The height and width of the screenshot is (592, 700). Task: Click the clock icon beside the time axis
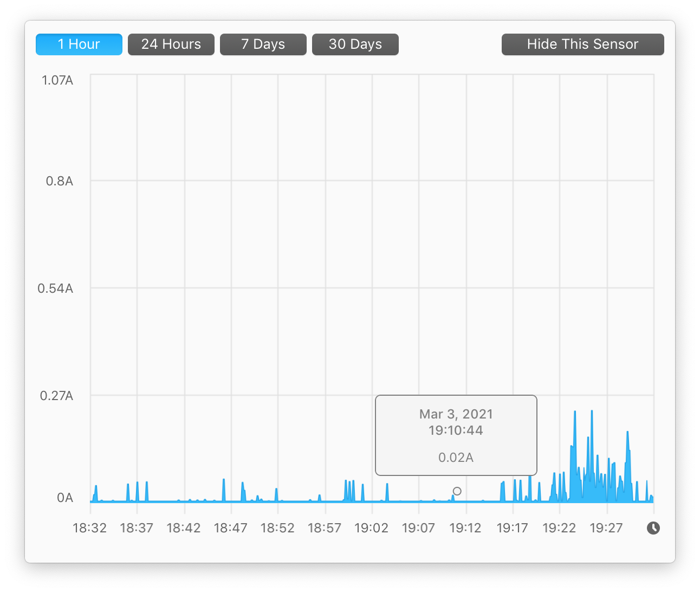pyautogui.click(x=653, y=528)
